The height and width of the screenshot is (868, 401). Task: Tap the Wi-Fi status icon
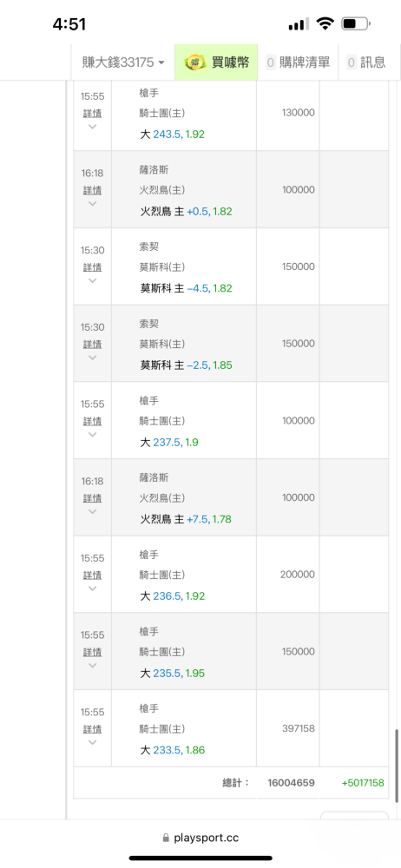(x=325, y=23)
